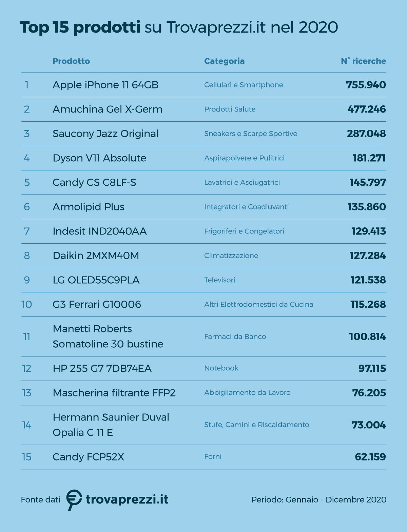Select the LG OLED55C9PLA product
Image resolution: width=407 pixels, height=532 pixels.
[x=96, y=280]
